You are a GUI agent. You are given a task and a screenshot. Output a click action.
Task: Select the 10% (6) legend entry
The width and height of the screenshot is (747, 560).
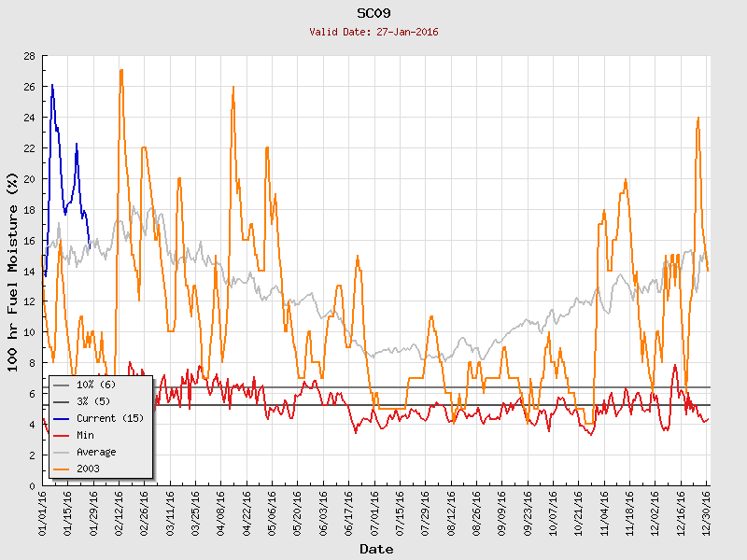pos(95,385)
